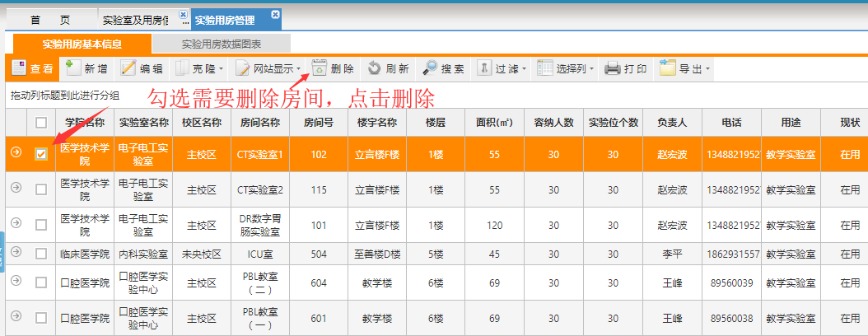Open the 导出 (export) dropdown
The height and width of the screenshot is (336, 868).
pyautogui.click(x=707, y=69)
